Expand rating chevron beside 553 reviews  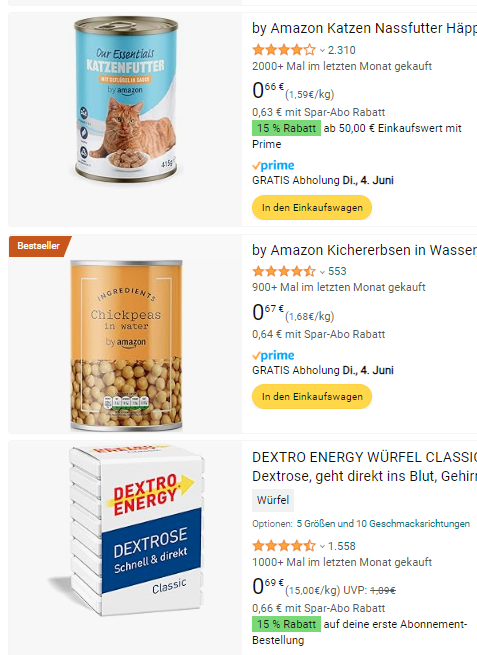pos(322,272)
